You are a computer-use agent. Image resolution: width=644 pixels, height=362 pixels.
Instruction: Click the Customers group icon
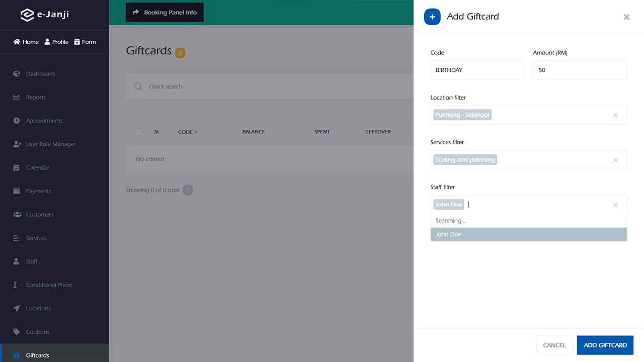point(17,215)
